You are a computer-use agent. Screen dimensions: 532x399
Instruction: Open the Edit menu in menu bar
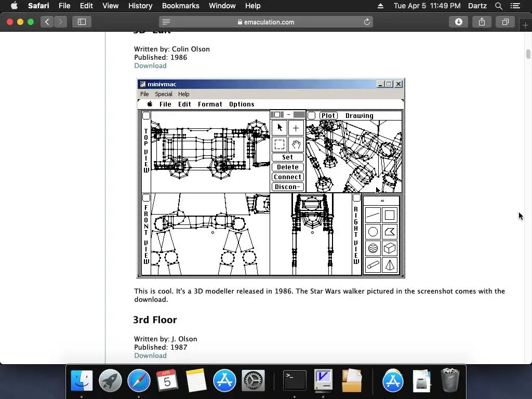click(x=86, y=6)
